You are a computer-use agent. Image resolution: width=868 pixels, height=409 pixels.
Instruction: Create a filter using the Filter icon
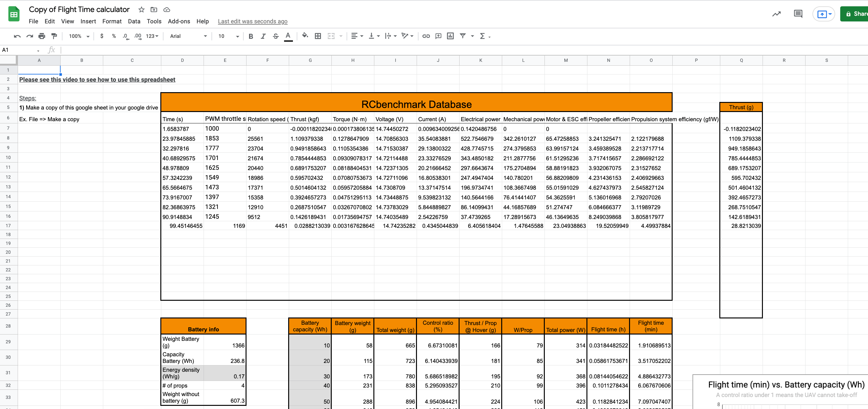463,36
